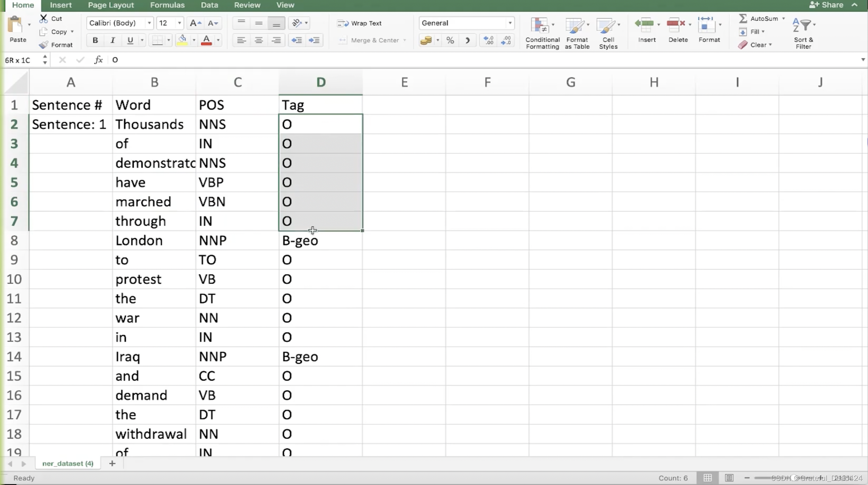Collapse the ribbon with the caret

(855, 5)
